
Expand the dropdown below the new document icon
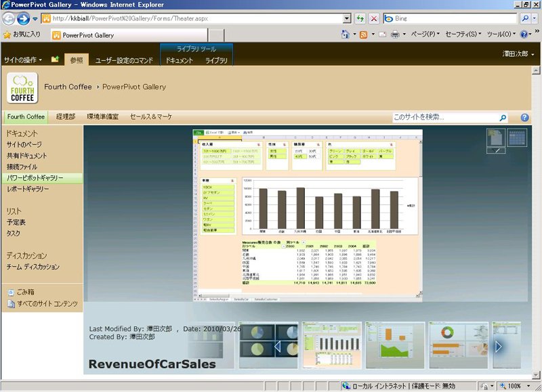496,150
